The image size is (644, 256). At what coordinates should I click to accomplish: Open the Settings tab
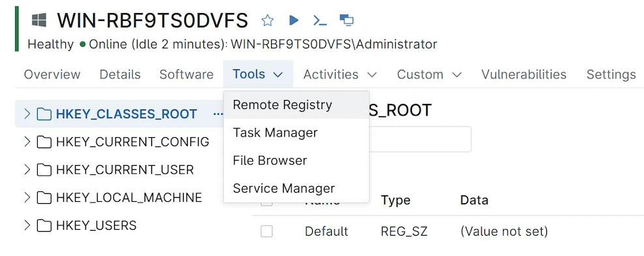pyautogui.click(x=611, y=74)
